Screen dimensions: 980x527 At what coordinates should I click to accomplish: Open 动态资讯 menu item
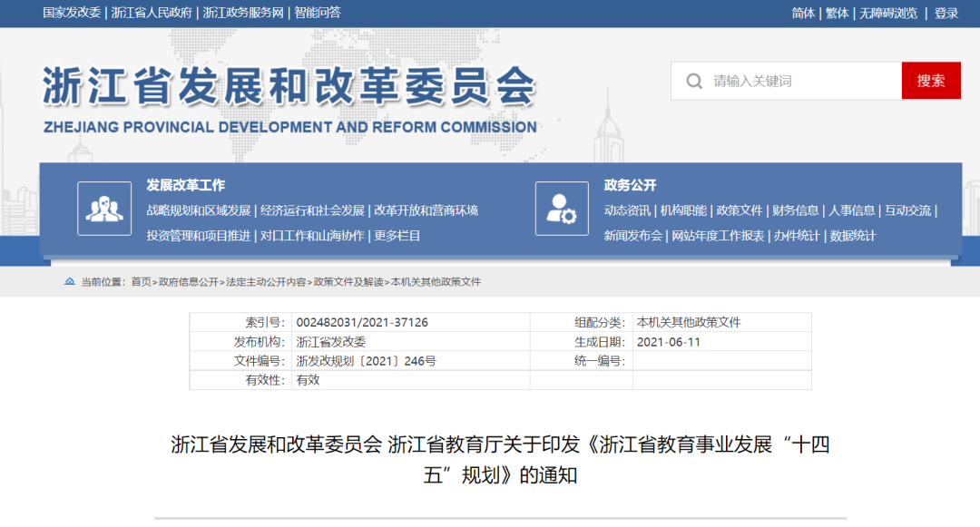coord(627,210)
